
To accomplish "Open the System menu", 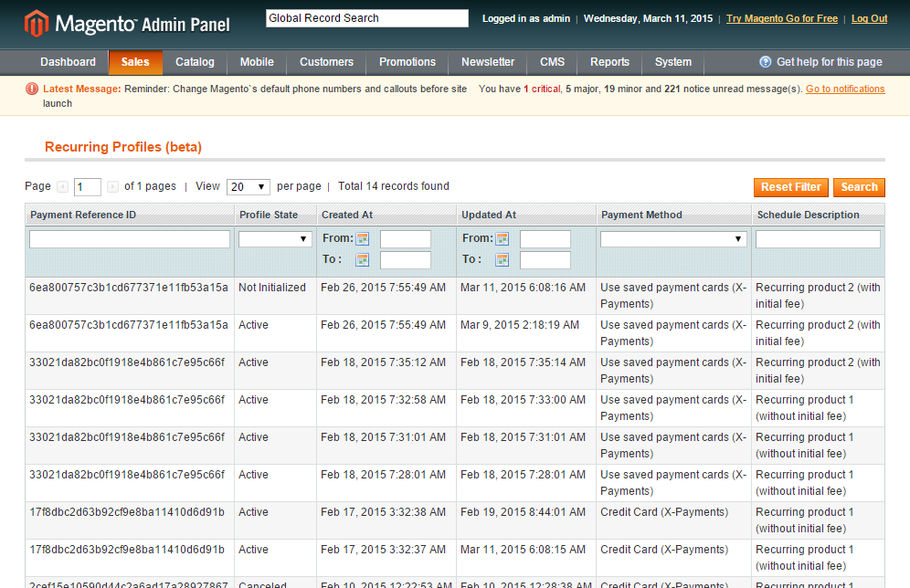I will pyautogui.click(x=673, y=62).
